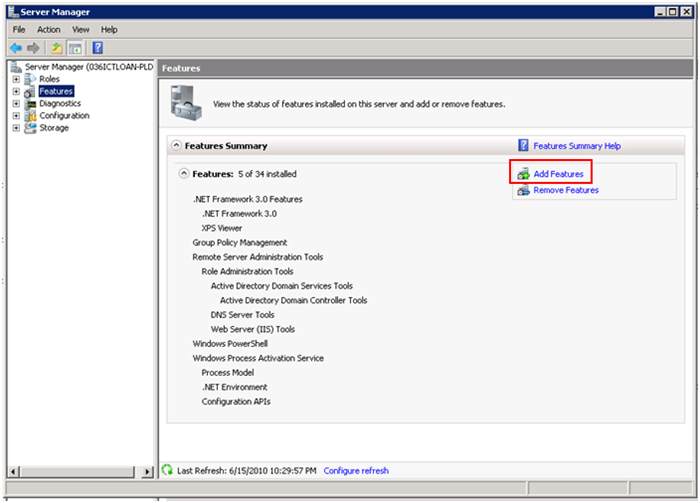Click the Up one level toolbar icon

pyautogui.click(x=57, y=48)
